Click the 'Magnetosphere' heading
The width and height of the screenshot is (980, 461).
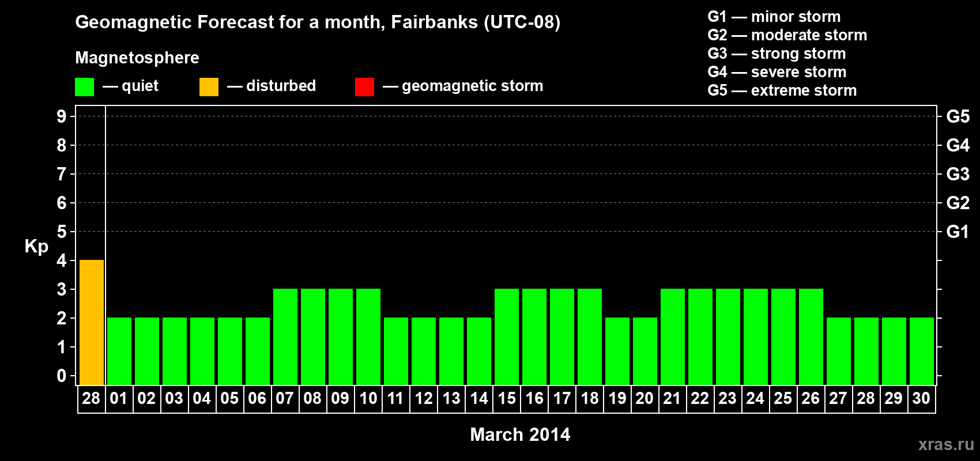point(137,58)
